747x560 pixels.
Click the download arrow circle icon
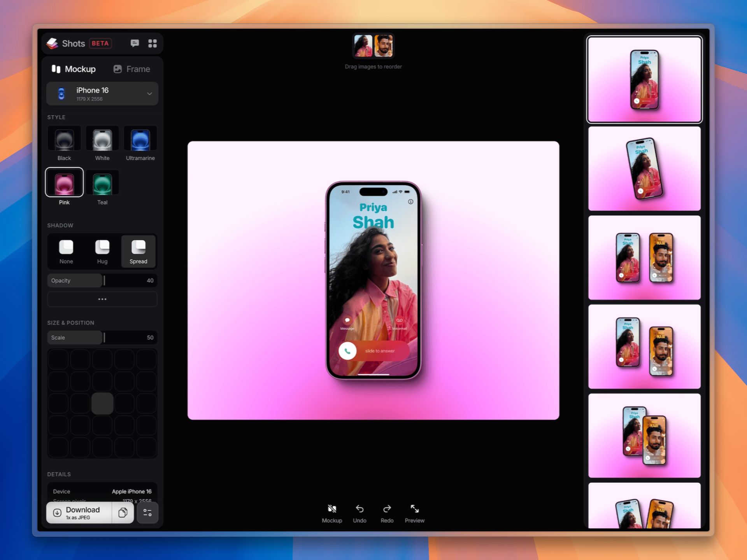pos(57,513)
